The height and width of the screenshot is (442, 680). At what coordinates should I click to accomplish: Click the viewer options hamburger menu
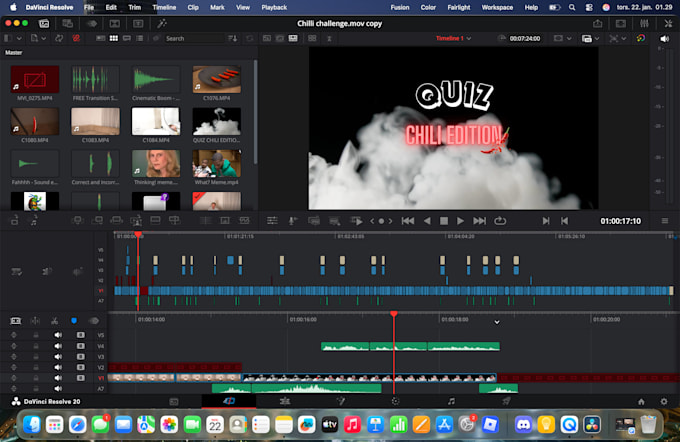coord(665,221)
